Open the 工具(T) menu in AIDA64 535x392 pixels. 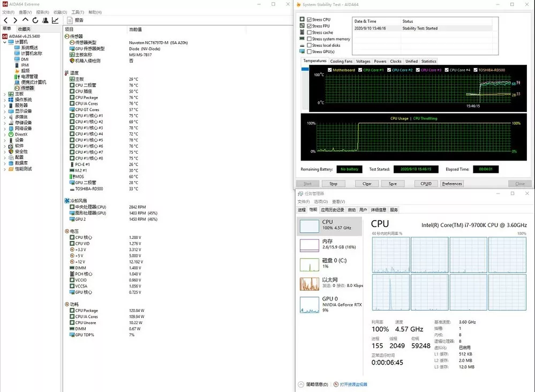pos(78,12)
